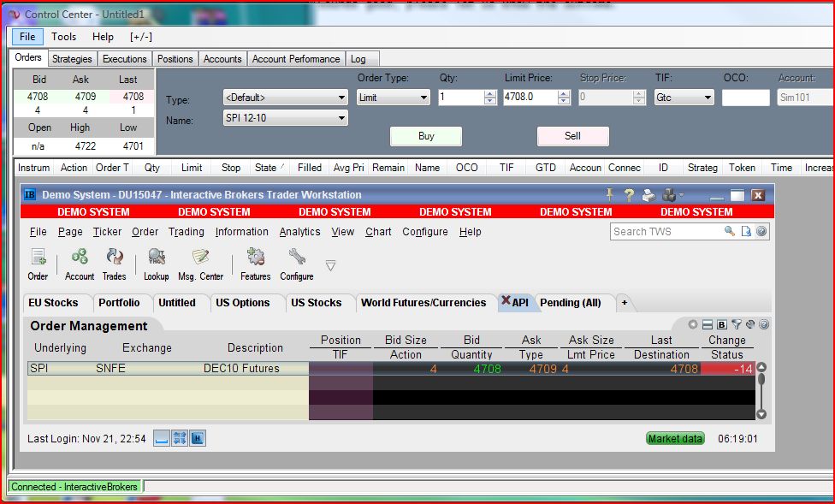Click the Configure wrench icon

pyautogui.click(x=297, y=258)
